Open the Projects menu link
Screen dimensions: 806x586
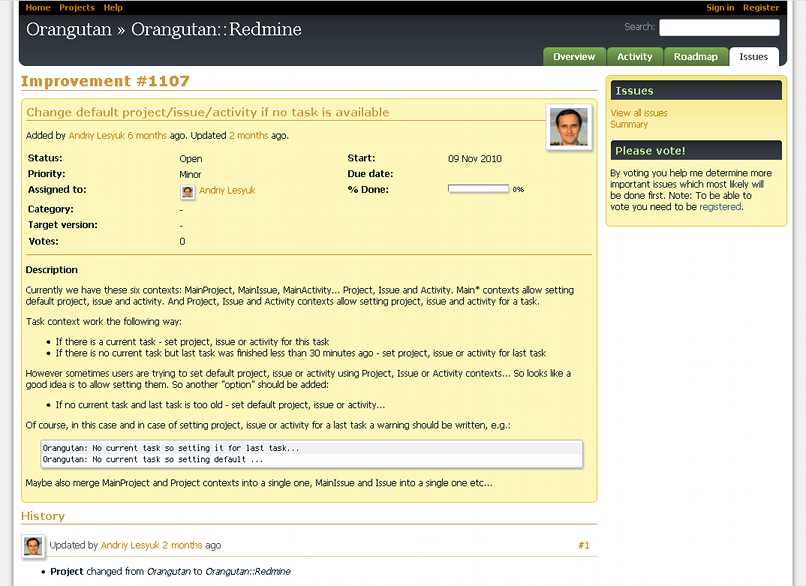point(77,8)
